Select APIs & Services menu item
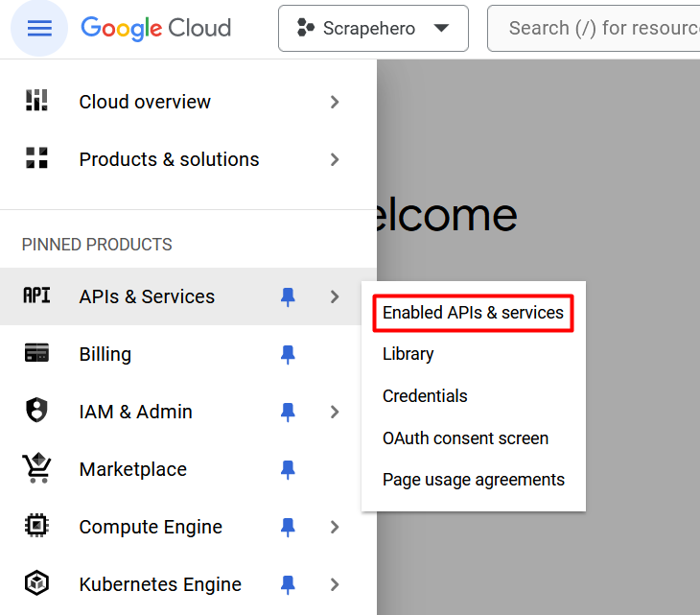 pos(188,296)
